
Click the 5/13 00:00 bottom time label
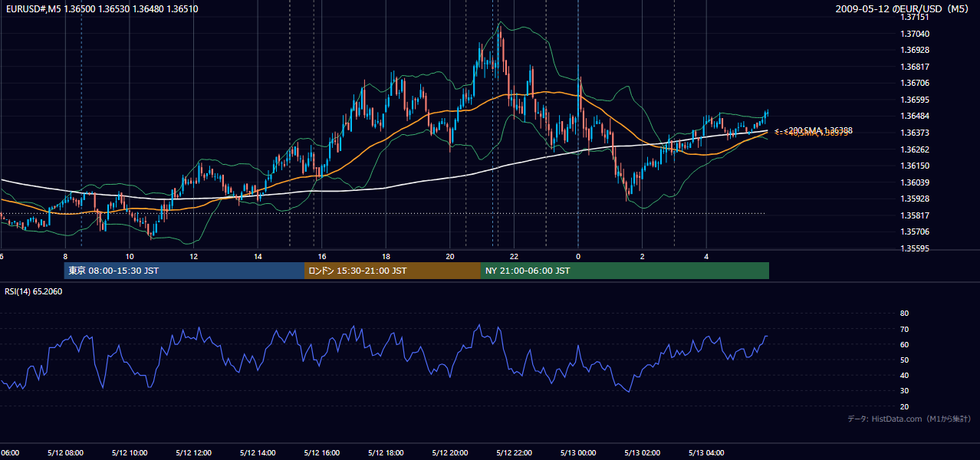click(x=578, y=453)
